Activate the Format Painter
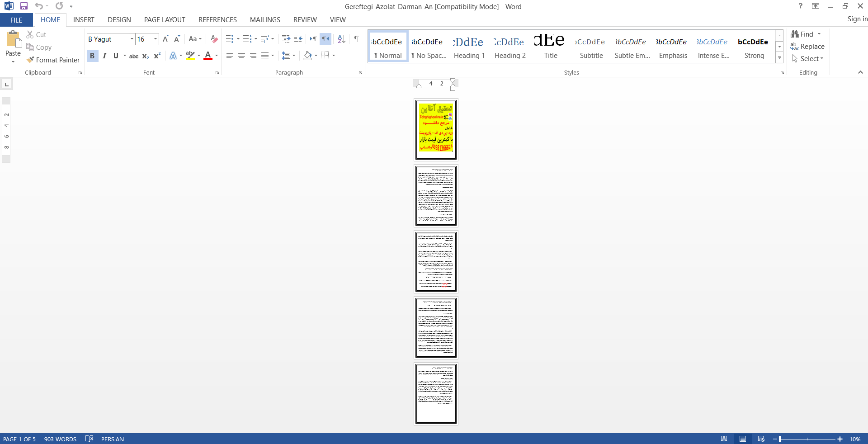The width and height of the screenshot is (868, 444). 53,60
